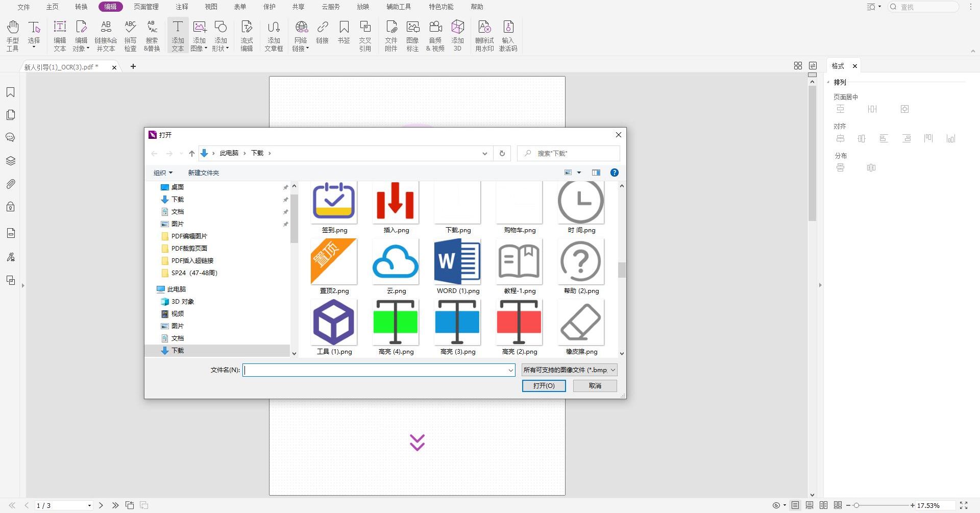Open the file type filter dropdown
Image resolution: width=980 pixels, height=513 pixels.
point(569,370)
